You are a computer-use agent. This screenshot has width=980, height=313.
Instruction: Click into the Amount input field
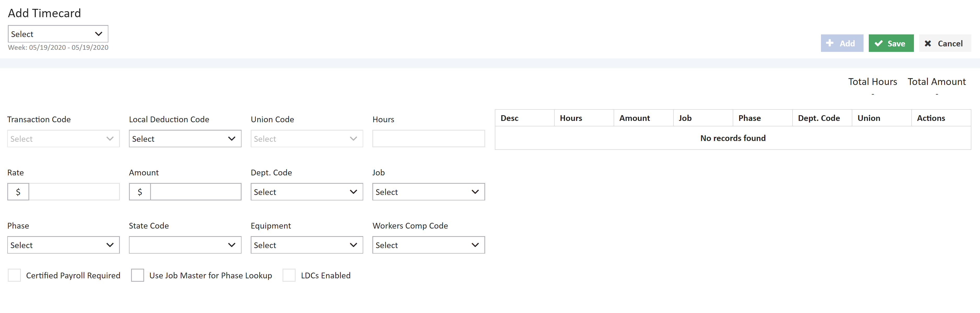click(196, 192)
